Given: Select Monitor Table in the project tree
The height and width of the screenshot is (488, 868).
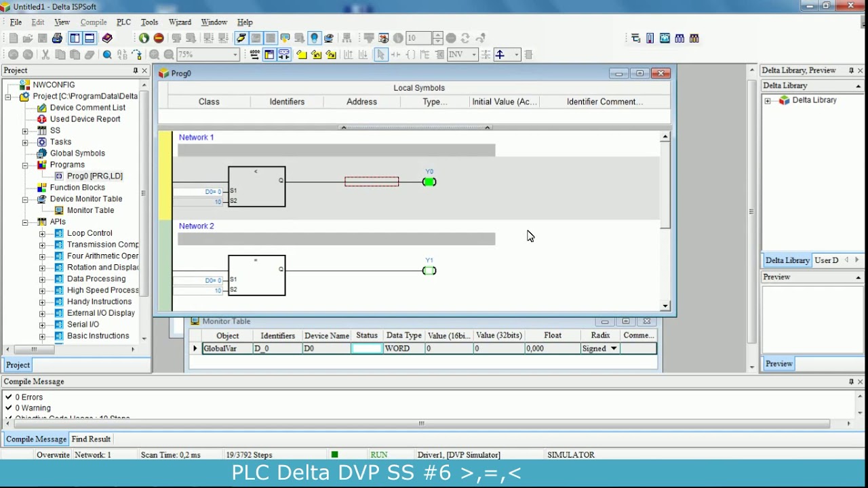Looking at the screenshot, I should (x=90, y=210).
